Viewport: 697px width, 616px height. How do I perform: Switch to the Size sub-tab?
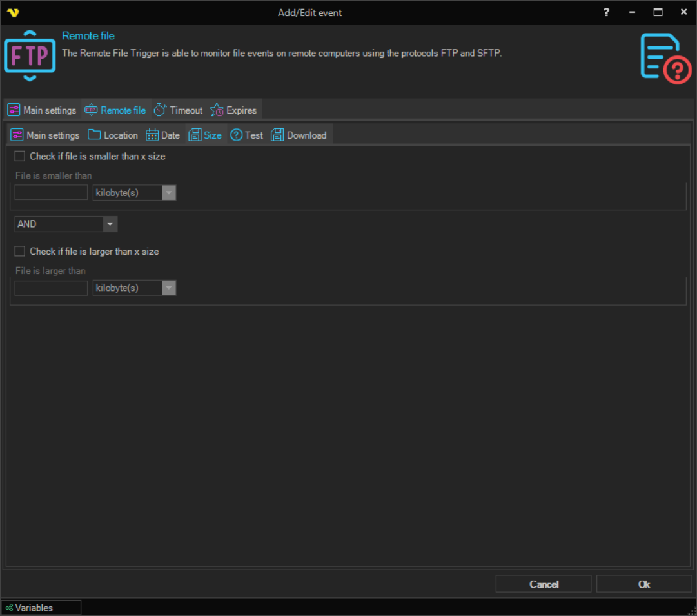(206, 135)
